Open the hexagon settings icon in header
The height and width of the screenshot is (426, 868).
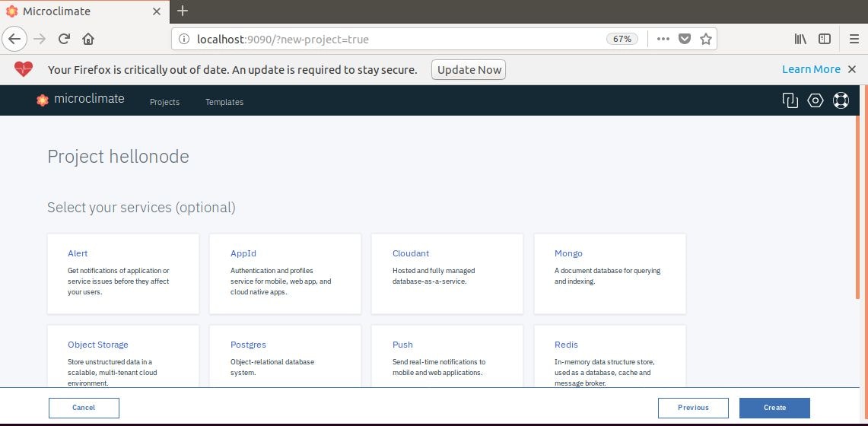(816, 100)
